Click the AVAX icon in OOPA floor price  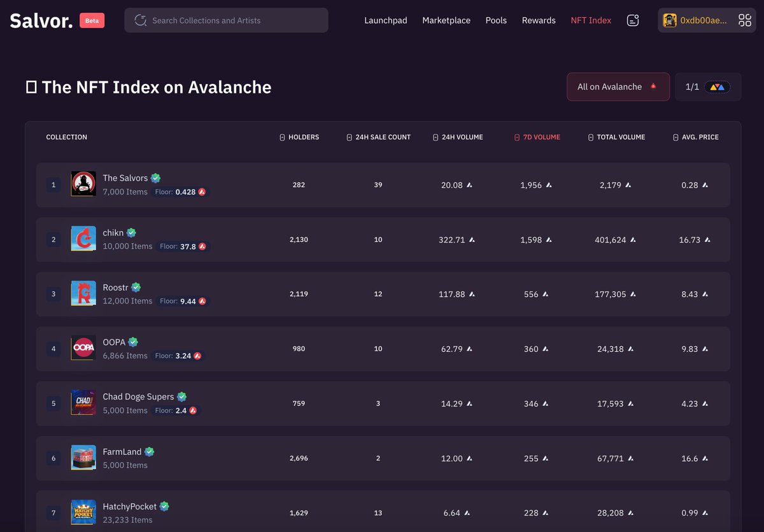point(197,356)
